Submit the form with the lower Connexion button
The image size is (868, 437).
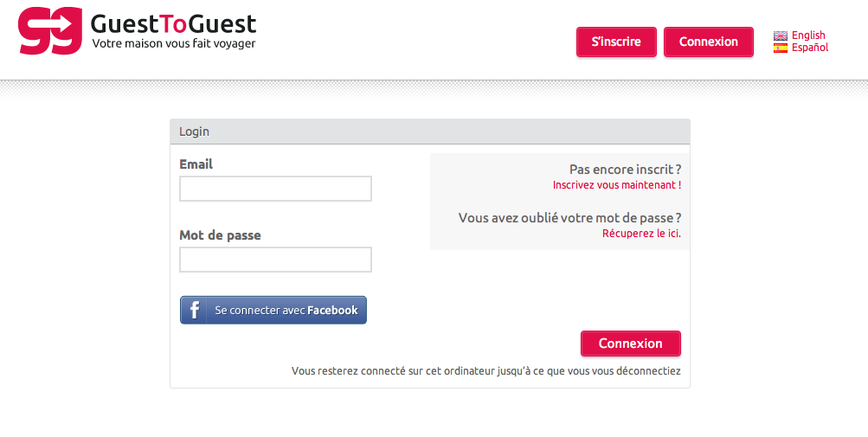630,344
